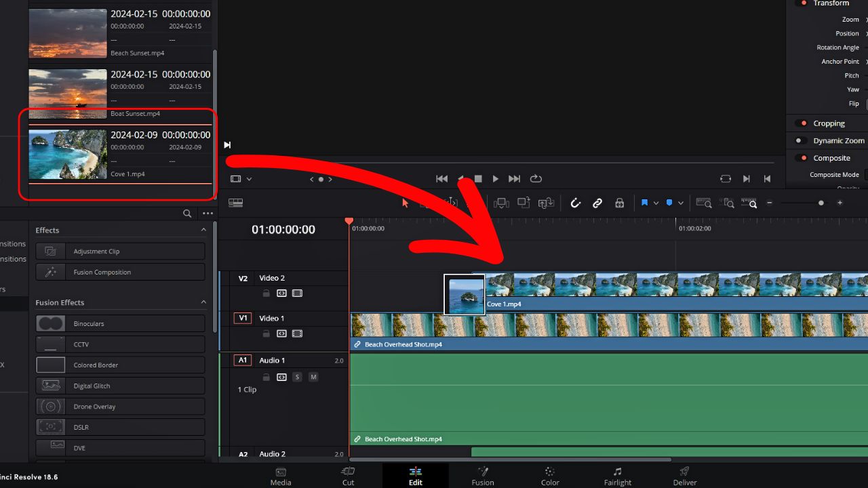Screen dimensions: 868x488
Task: Solo the Audio 1 track
Action: 297,377
